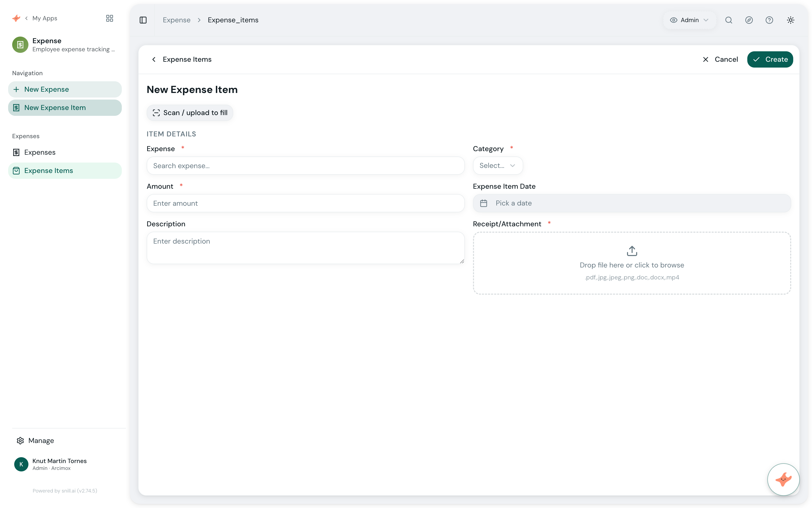Click the receipt file drop zone

tap(632, 263)
